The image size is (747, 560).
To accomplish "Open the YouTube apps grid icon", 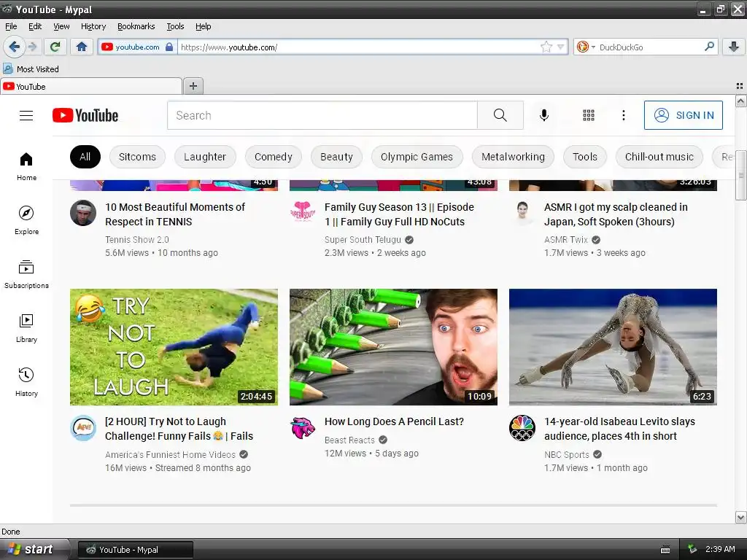I will click(589, 115).
